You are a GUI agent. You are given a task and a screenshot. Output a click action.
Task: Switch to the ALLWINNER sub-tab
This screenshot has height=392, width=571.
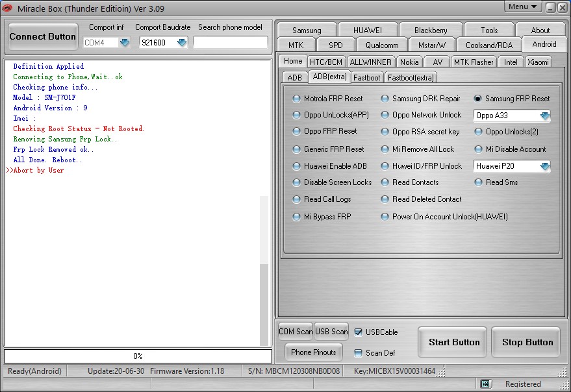click(370, 62)
